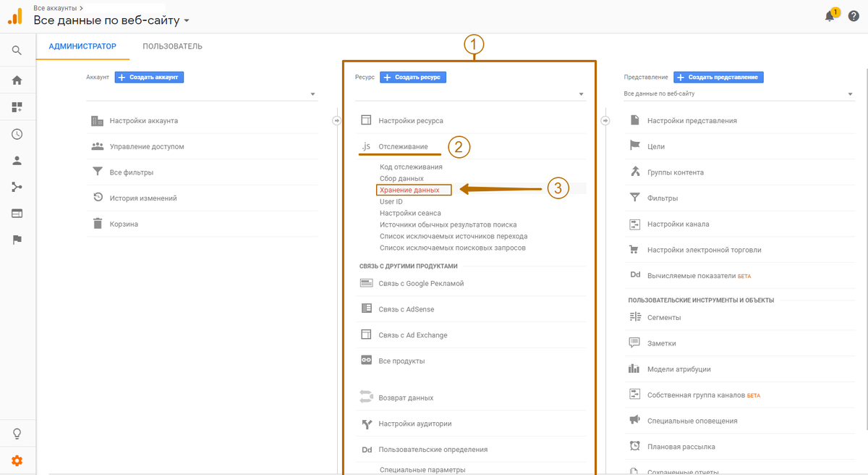Open Admin gear icon in sidebar
This screenshot has height=475, width=868.
click(x=17, y=461)
